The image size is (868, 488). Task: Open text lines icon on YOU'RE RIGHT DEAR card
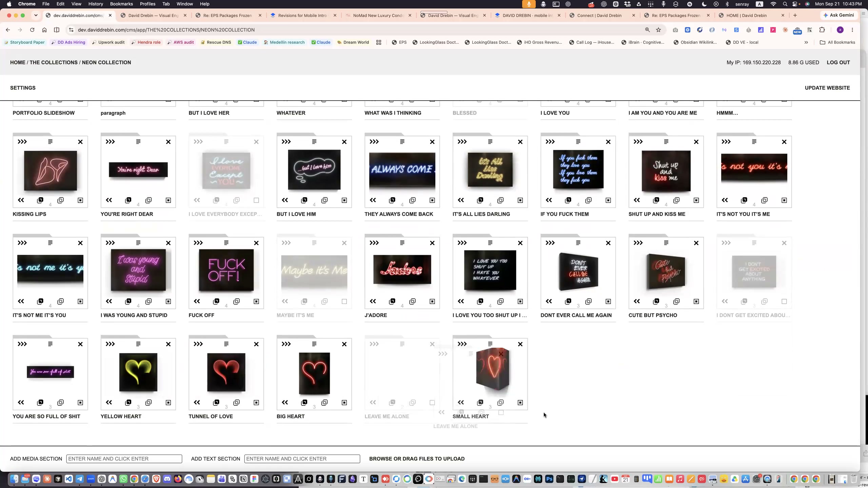(x=138, y=141)
